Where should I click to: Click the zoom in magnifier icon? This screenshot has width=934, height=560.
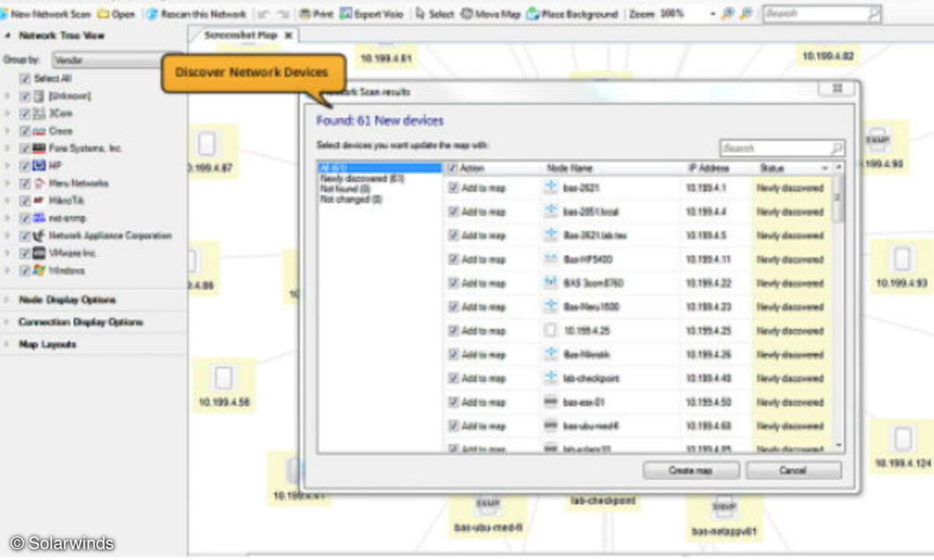[x=729, y=14]
